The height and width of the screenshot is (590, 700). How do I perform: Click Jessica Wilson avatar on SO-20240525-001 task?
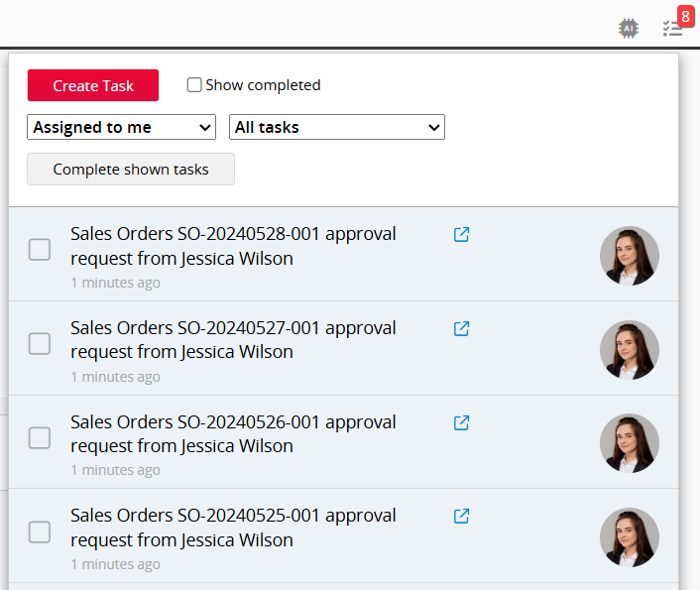(x=629, y=537)
